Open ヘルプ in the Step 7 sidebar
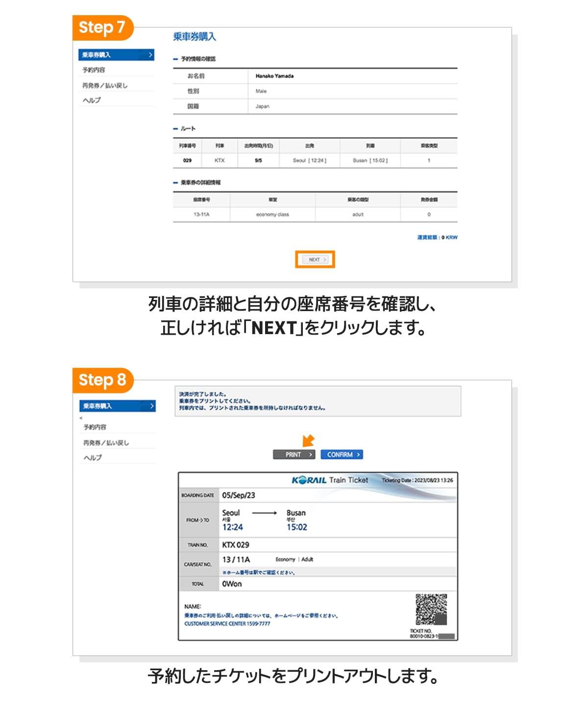The height and width of the screenshot is (705, 588). tap(92, 100)
